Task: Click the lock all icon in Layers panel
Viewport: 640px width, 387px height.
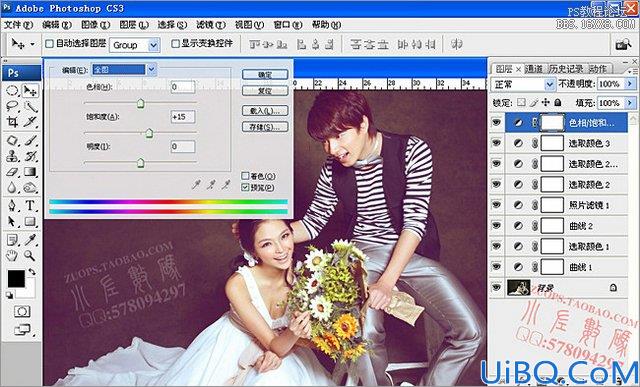Action: [558, 102]
